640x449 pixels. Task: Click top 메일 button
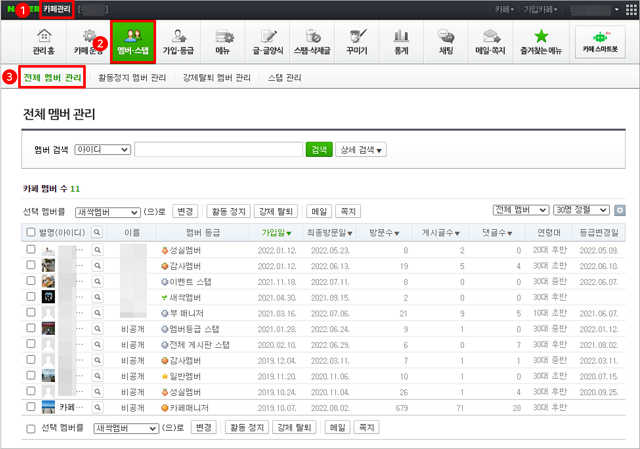pos(319,211)
